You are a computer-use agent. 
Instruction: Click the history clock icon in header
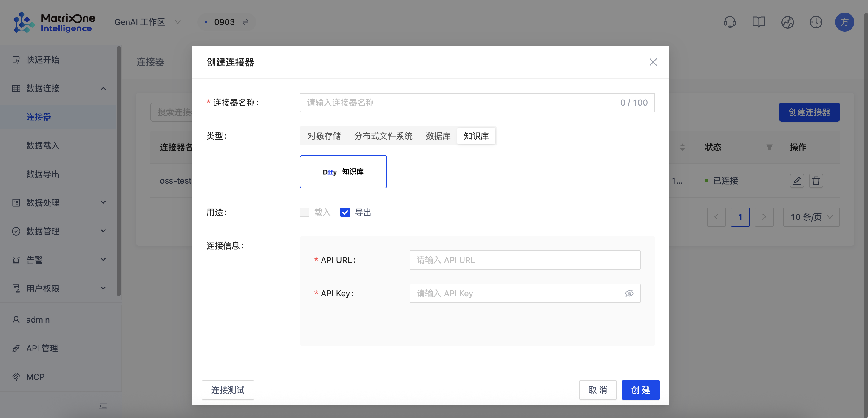coord(816,22)
